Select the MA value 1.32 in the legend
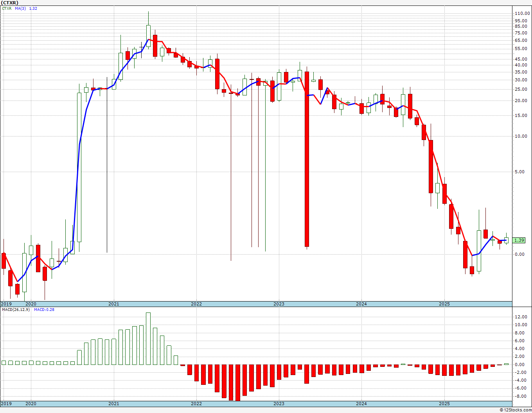Viewport: 532px width, 413px height. 33,9
